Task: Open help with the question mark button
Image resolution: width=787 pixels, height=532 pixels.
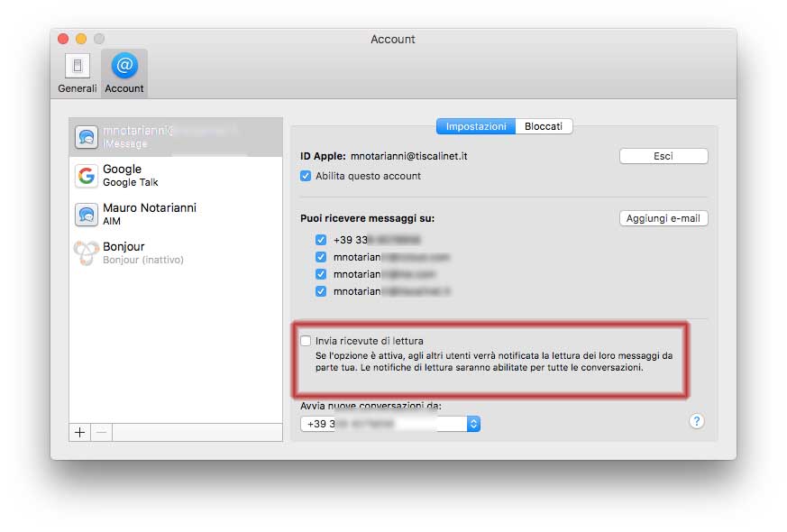Action: pos(697,421)
